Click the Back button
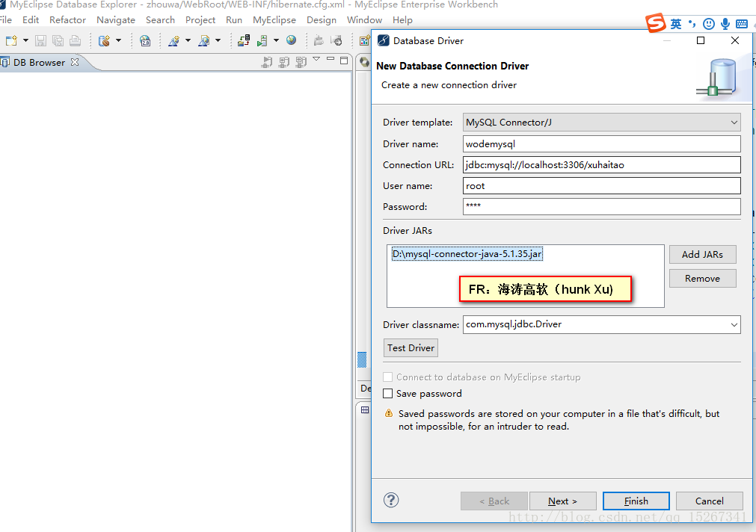756x532 pixels. point(494,501)
